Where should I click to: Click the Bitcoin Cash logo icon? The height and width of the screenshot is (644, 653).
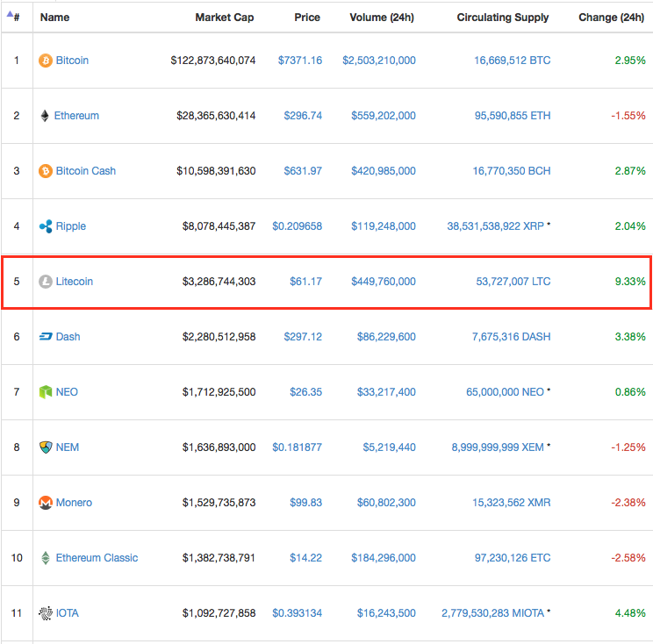pyautogui.click(x=46, y=171)
